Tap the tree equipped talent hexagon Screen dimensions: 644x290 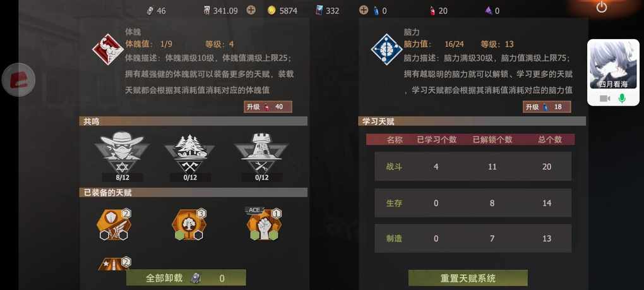(189, 225)
